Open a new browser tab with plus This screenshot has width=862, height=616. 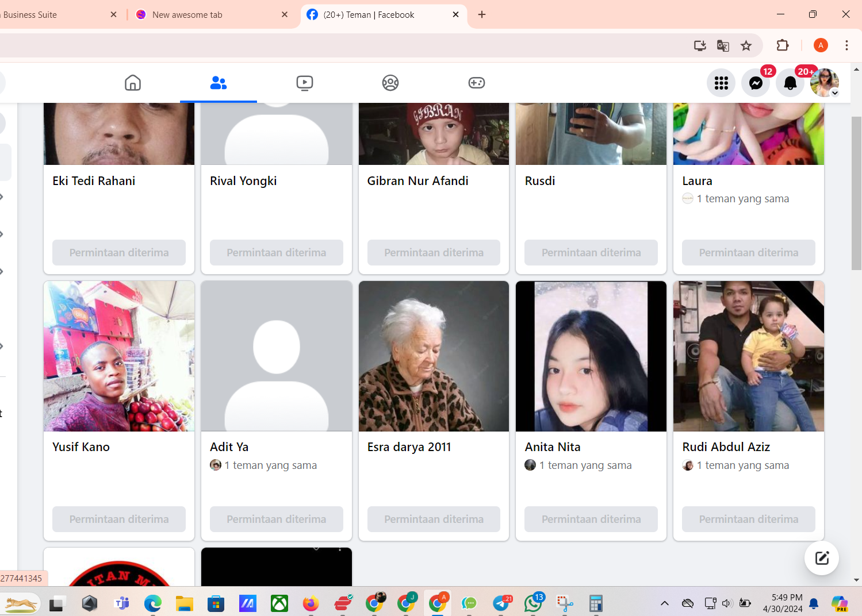[482, 14]
